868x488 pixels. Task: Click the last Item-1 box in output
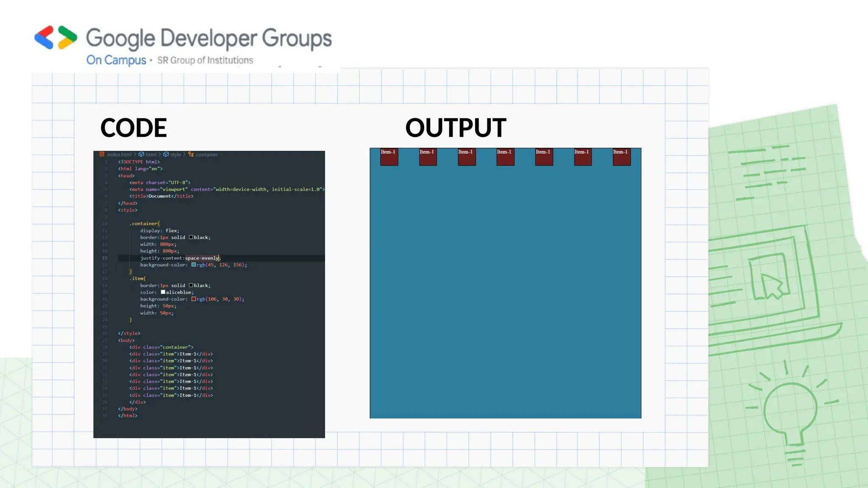click(621, 157)
